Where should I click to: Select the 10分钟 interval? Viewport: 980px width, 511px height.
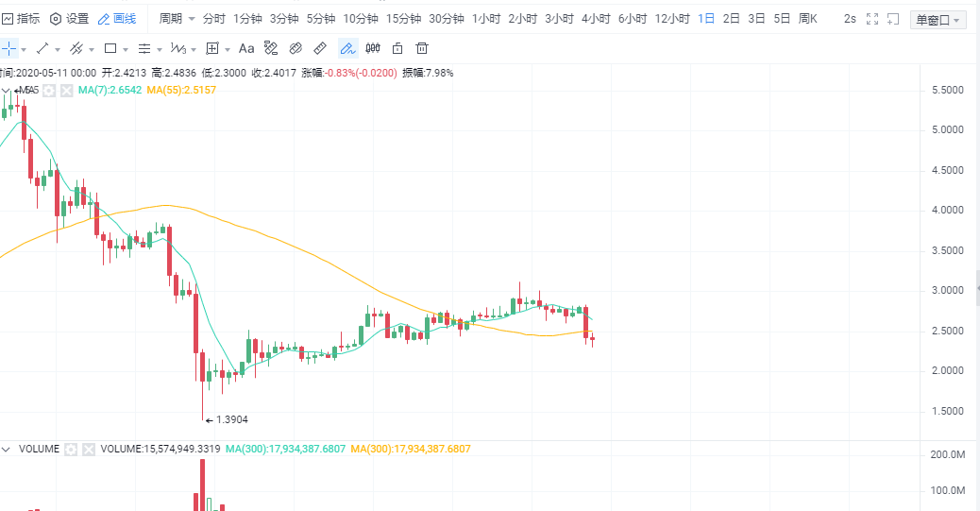[x=361, y=19]
